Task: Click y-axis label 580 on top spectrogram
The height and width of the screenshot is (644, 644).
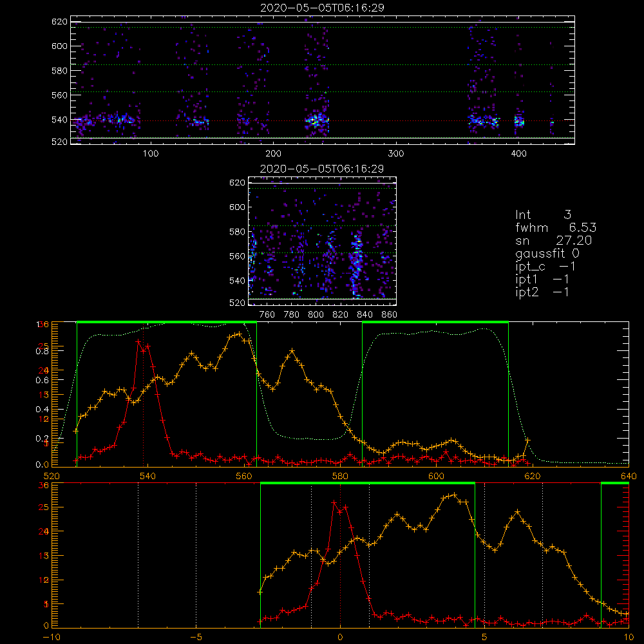Action: tap(59, 71)
